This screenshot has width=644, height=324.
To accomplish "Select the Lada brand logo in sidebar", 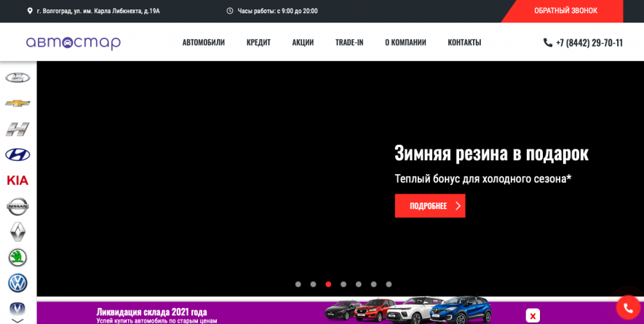I will pos(17,77).
